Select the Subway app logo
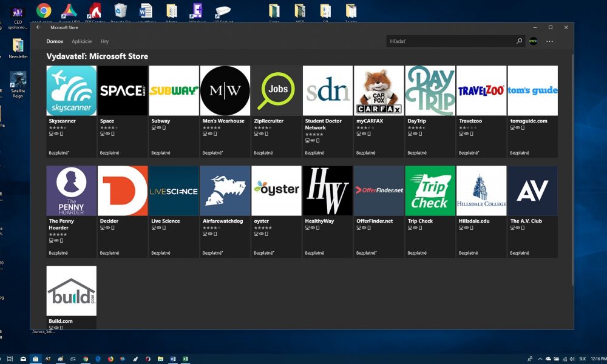This screenshot has width=607, height=364. 174,90
